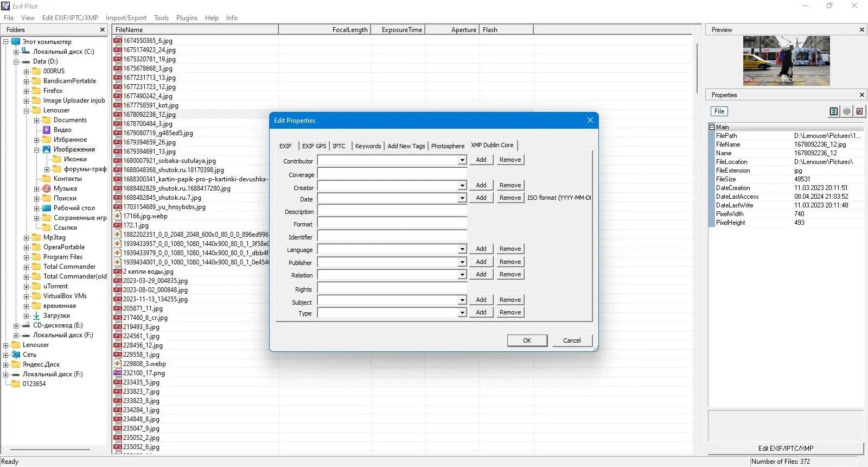Click into the Description field
The width and height of the screenshot is (868, 467).
392,210
